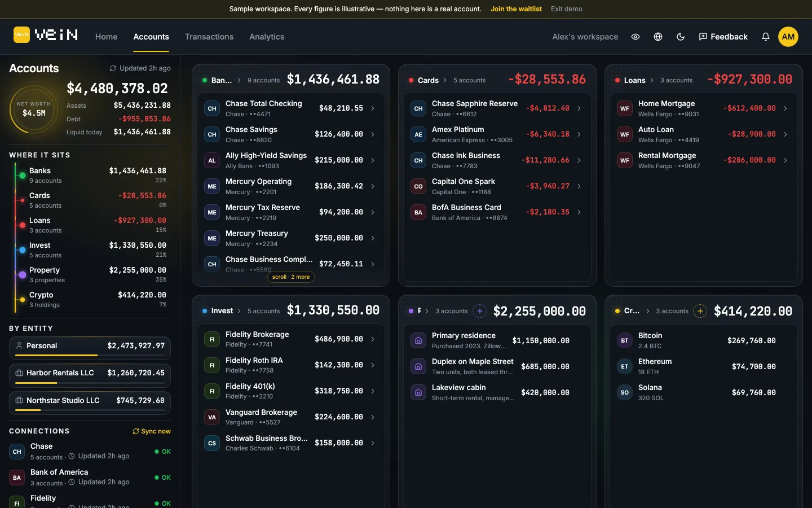Open the Feedback button

723,37
